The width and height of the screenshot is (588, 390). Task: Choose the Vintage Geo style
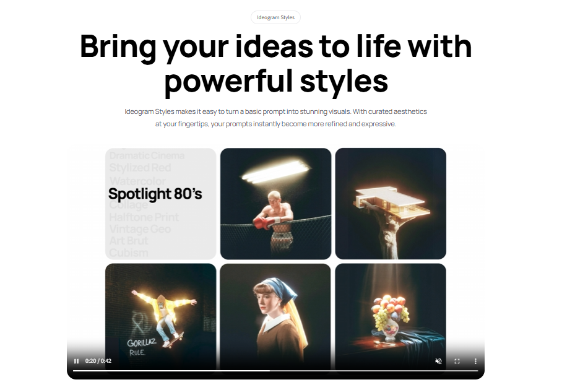tap(140, 229)
